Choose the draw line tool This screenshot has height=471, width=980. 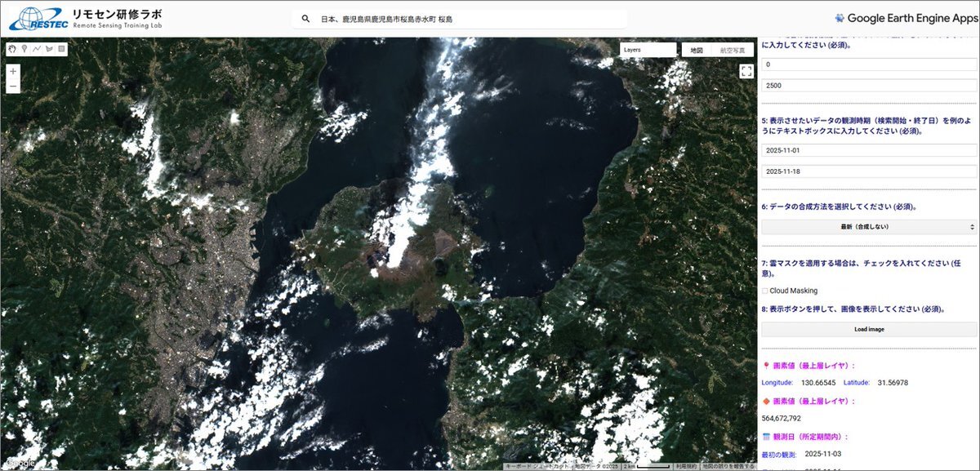pyautogui.click(x=38, y=49)
